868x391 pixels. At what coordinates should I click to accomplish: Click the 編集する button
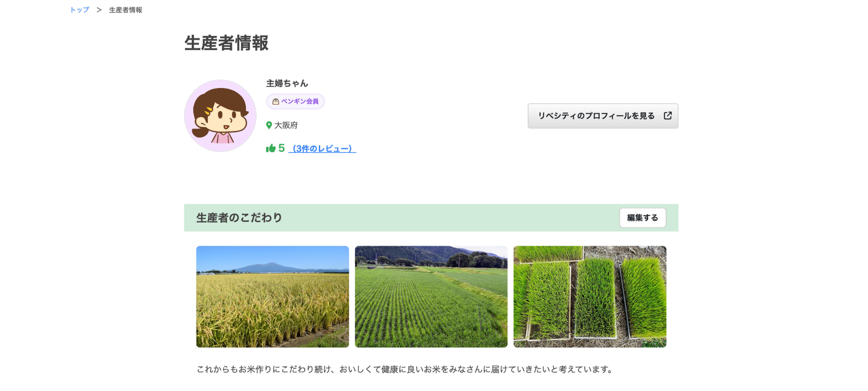point(643,218)
